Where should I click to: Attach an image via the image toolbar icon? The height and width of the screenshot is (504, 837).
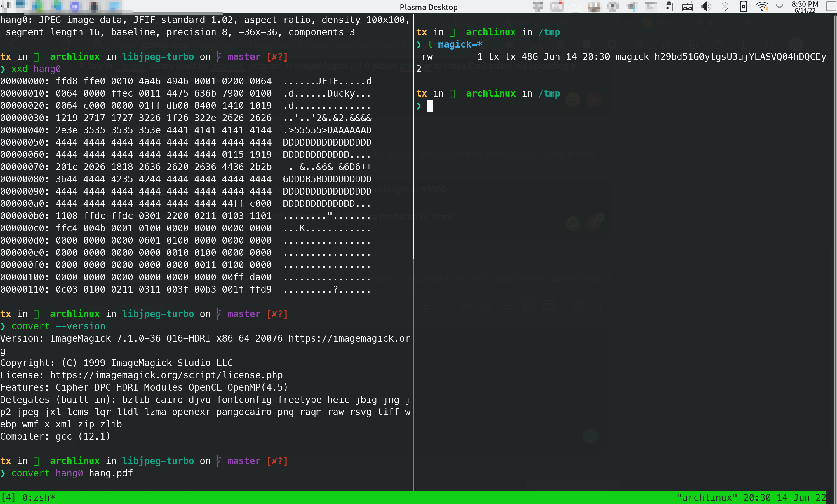coord(580,306)
